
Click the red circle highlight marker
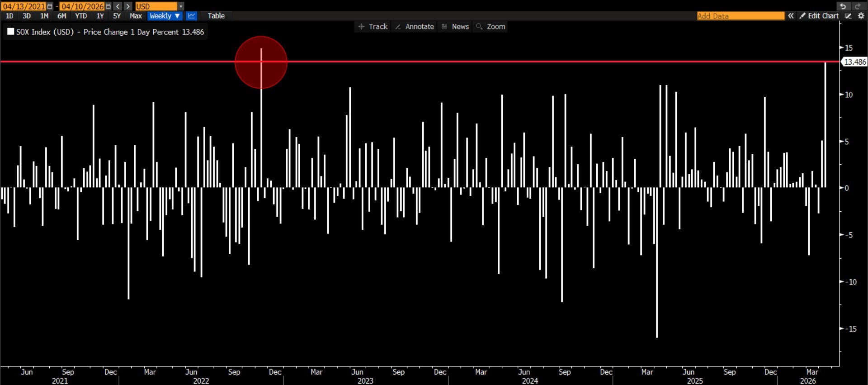click(261, 62)
